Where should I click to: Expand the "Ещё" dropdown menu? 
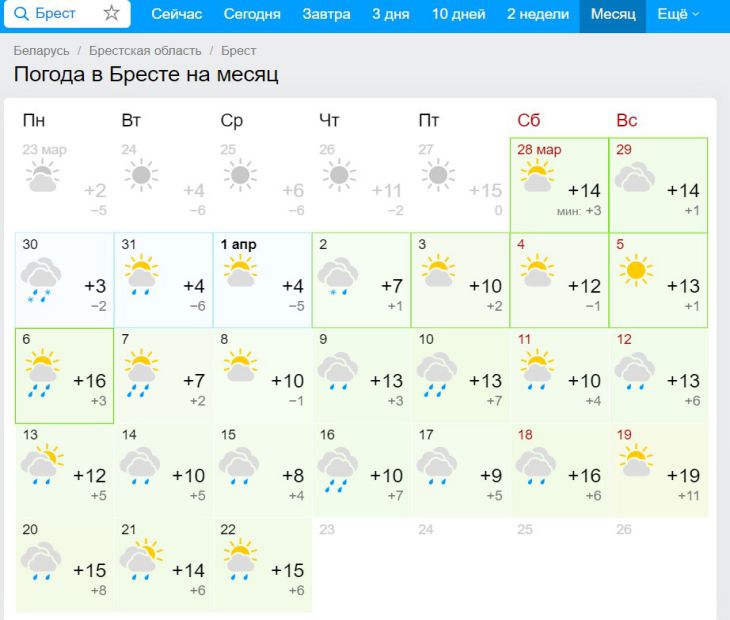point(679,14)
